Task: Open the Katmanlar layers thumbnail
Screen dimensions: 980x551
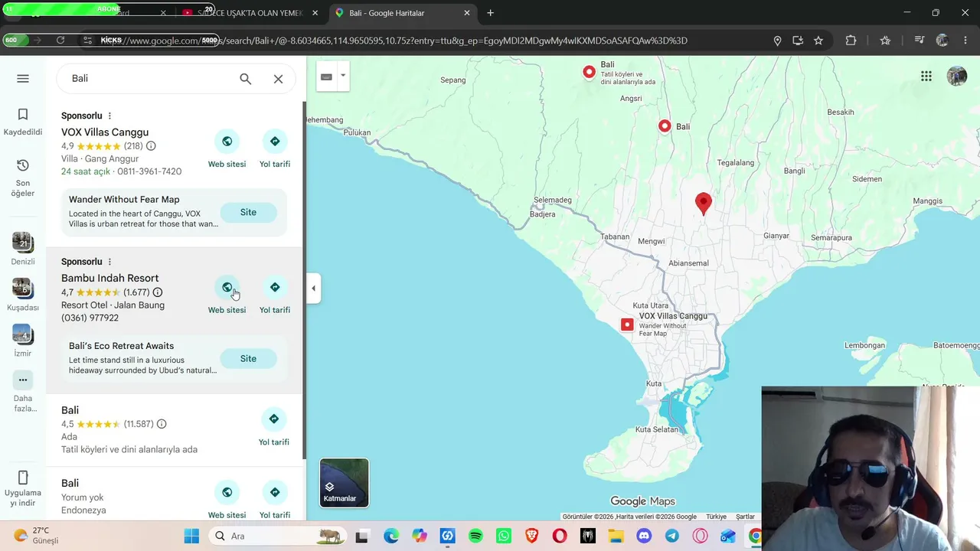Action: pyautogui.click(x=344, y=483)
